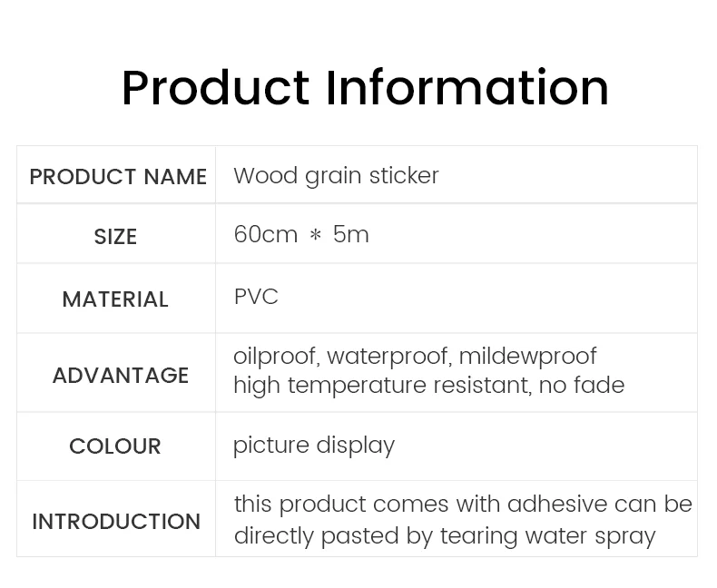717x588 pixels.
Task: Click the oilproof, waterproof, mildewproof line
Action: pyautogui.click(x=415, y=357)
